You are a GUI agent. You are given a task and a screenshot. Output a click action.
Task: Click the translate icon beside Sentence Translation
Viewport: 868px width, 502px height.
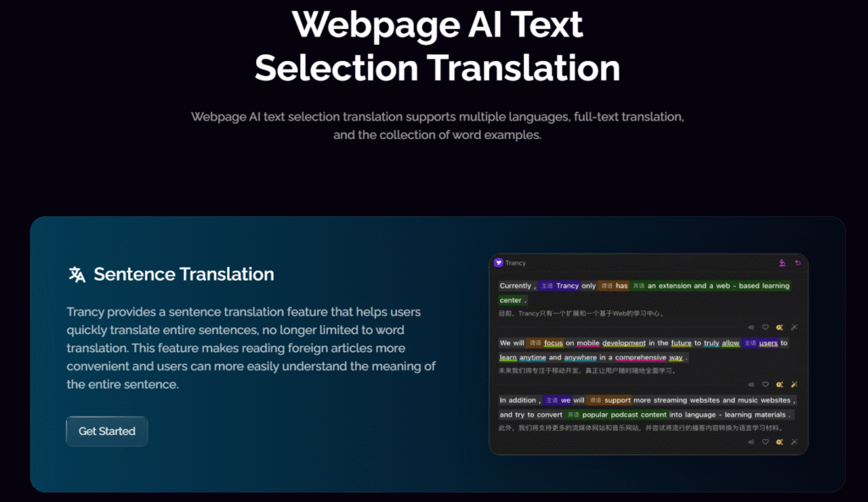(x=76, y=274)
